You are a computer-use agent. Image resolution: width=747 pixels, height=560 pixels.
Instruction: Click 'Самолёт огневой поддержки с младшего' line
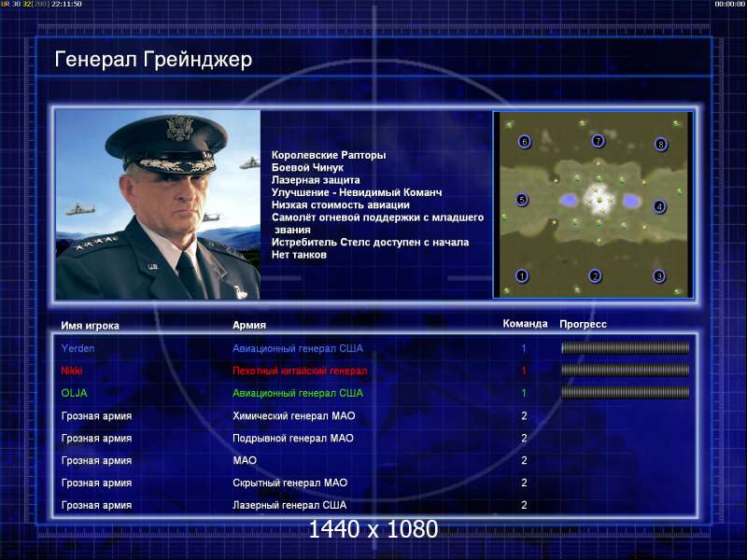378,217
